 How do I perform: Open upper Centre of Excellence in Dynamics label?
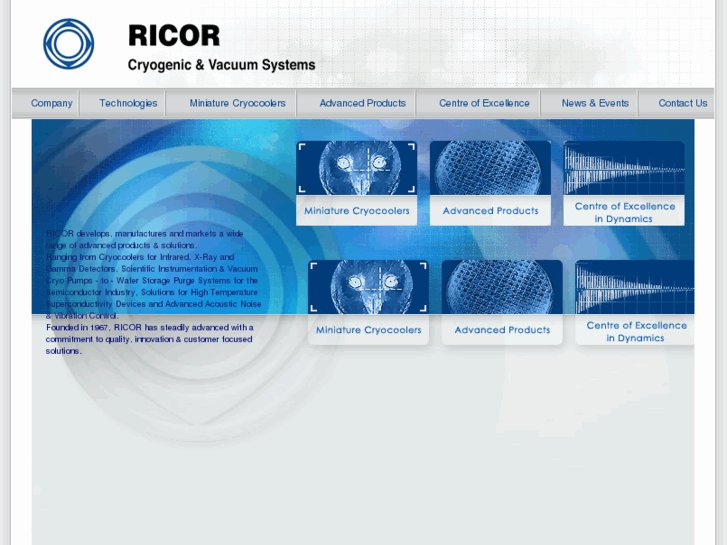(624, 212)
